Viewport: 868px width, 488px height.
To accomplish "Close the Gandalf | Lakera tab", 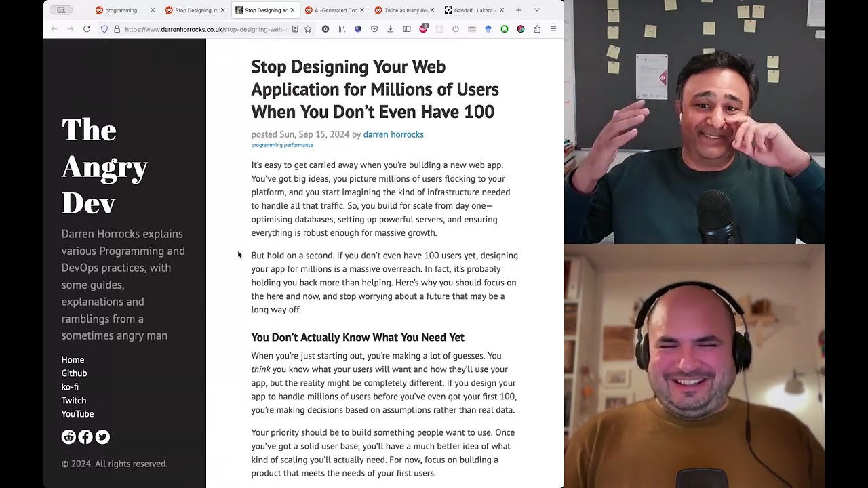I will 502,10.
